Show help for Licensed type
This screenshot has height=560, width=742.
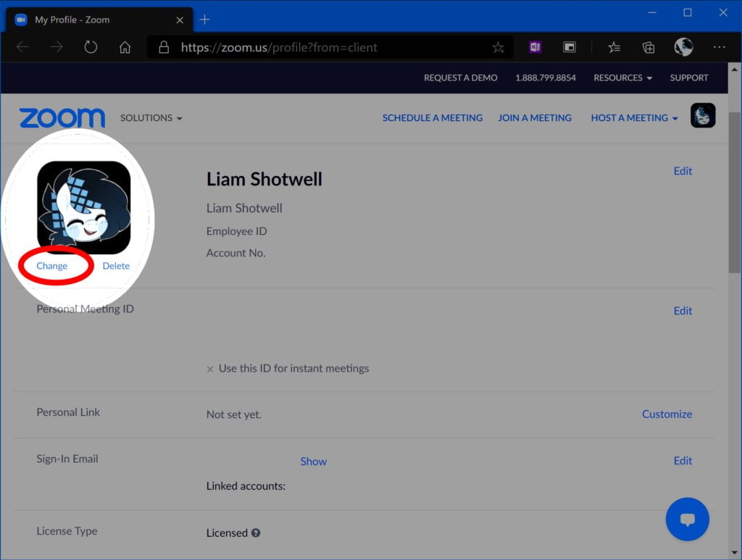tap(256, 533)
